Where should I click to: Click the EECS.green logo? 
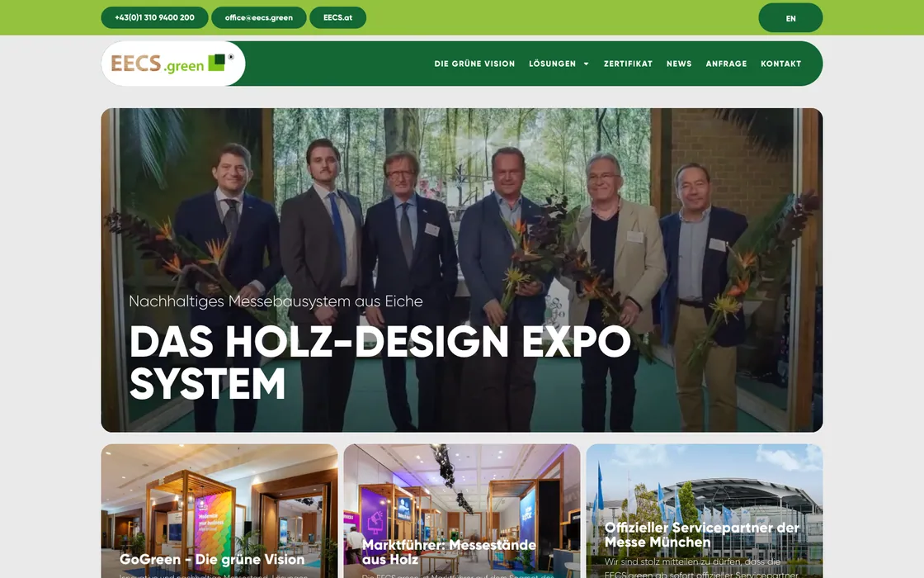(172, 63)
